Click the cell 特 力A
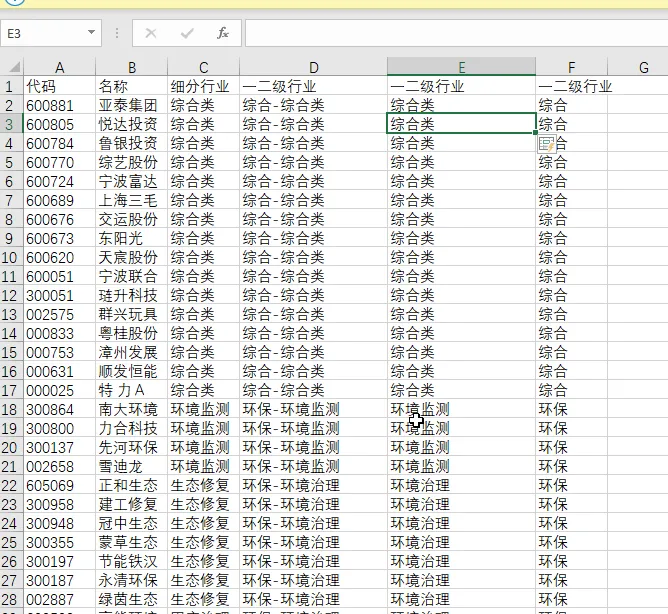The height and width of the screenshot is (614, 668). (x=132, y=390)
